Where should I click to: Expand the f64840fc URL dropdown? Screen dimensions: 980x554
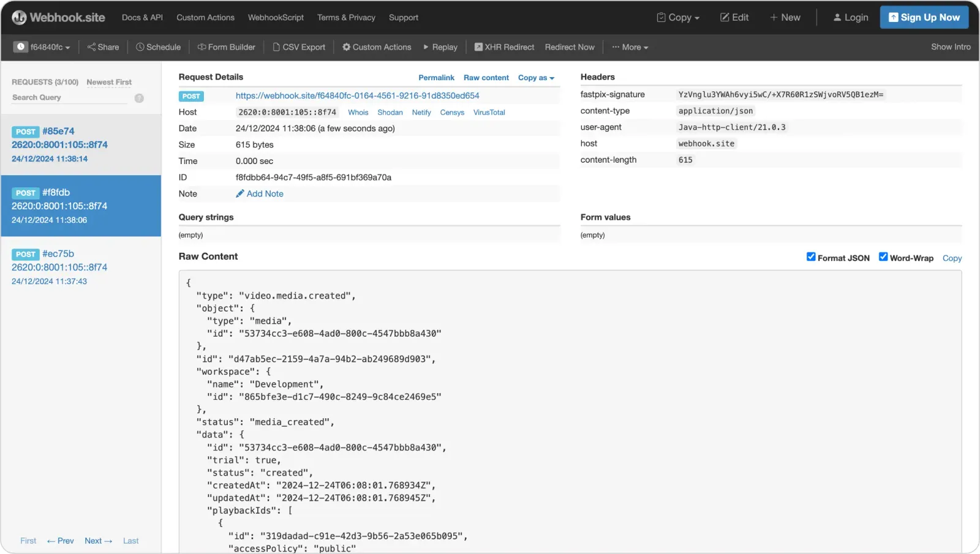(42, 47)
